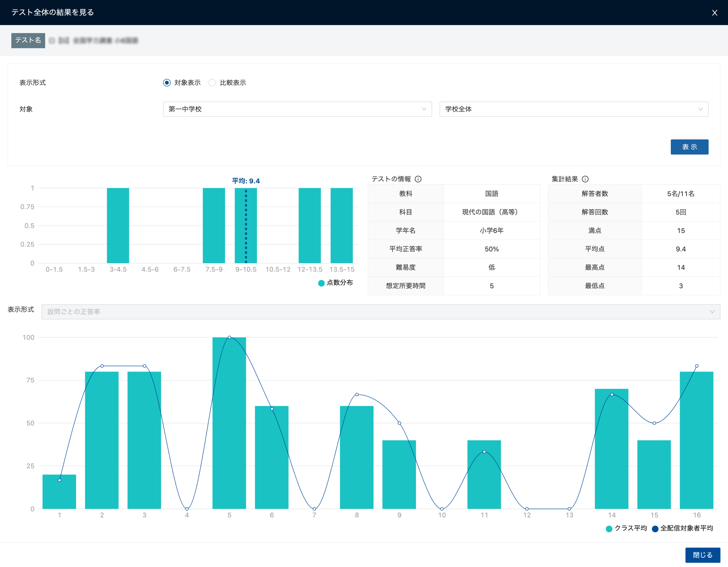
Task: Click chevron arrow of 第一中学校 dropdown
Action: 424,109
